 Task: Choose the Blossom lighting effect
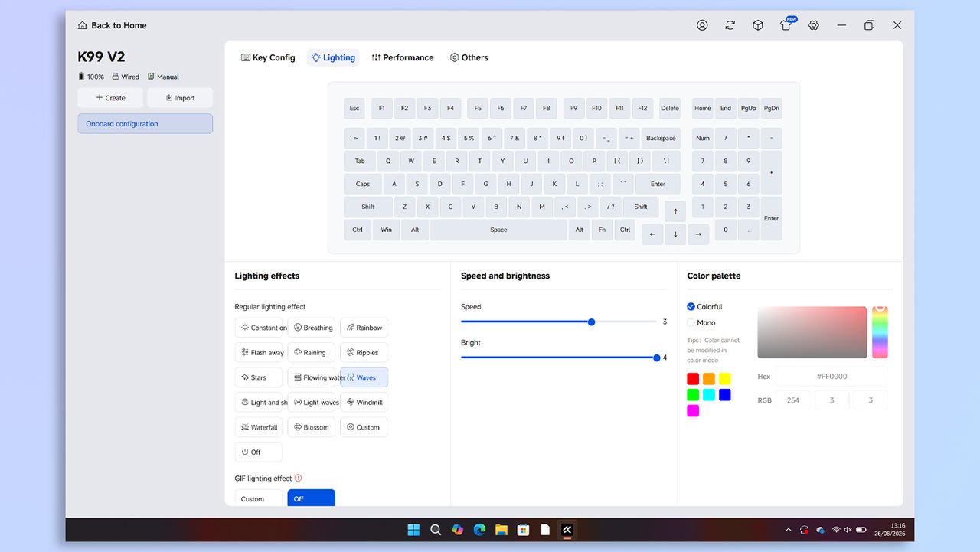pyautogui.click(x=312, y=427)
